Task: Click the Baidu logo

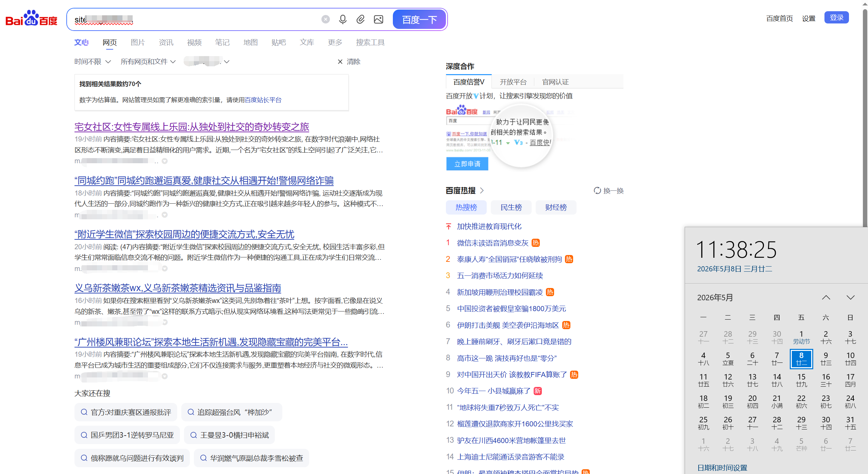Action: click(x=31, y=18)
